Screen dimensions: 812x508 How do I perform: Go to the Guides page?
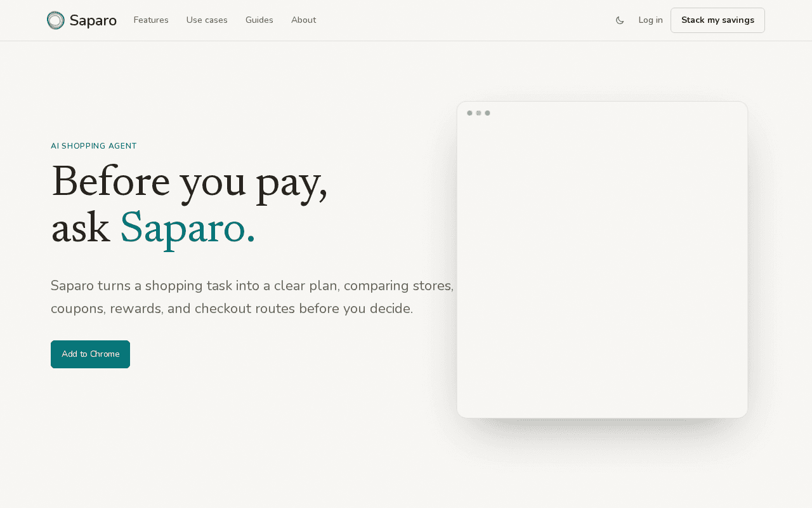[x=259, y=20]
